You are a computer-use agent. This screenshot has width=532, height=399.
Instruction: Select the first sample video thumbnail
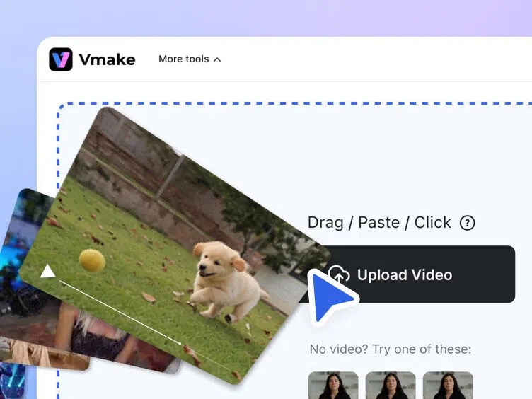(333, 385)
